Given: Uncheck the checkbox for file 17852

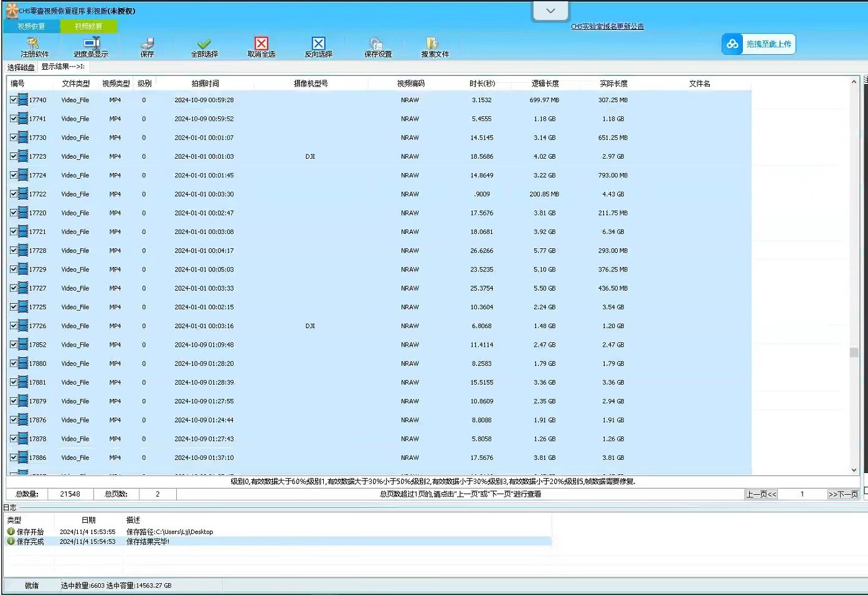Looking at the screenshot, I should [x=14, y=344].
